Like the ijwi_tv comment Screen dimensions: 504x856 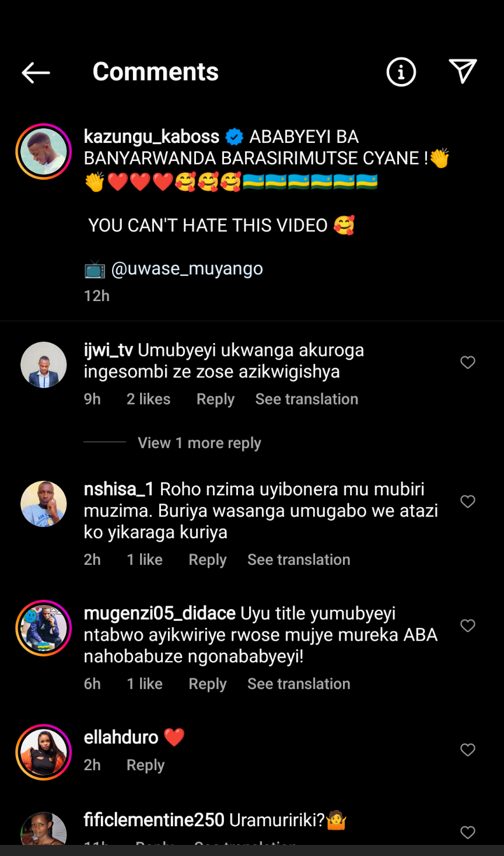click(468, 362)
